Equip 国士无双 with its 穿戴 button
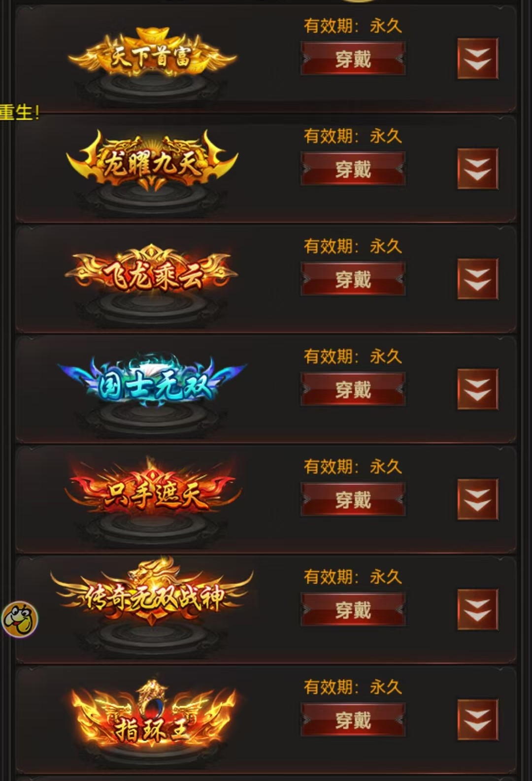 click(353, 389)
